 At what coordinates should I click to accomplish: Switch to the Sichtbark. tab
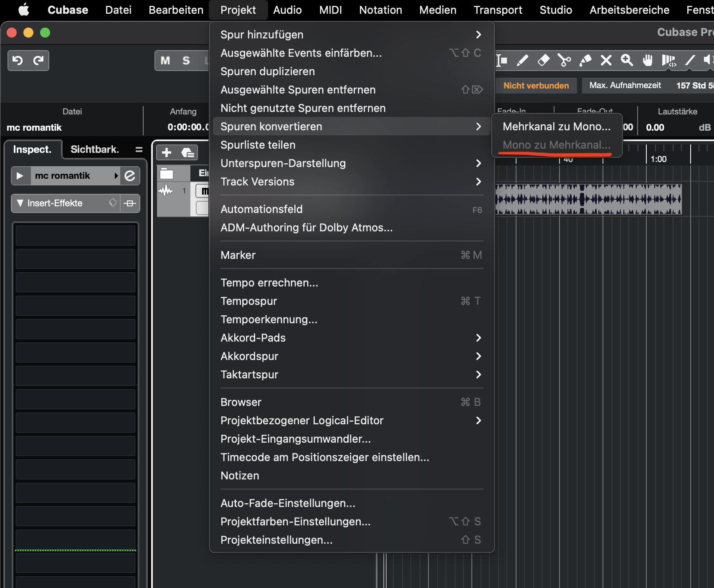tap(95, 149)
